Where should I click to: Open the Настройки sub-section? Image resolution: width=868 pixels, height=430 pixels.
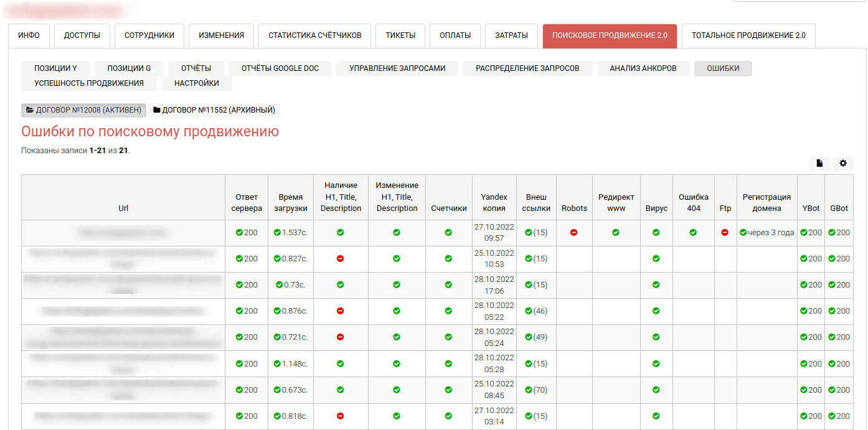(196, 83)
